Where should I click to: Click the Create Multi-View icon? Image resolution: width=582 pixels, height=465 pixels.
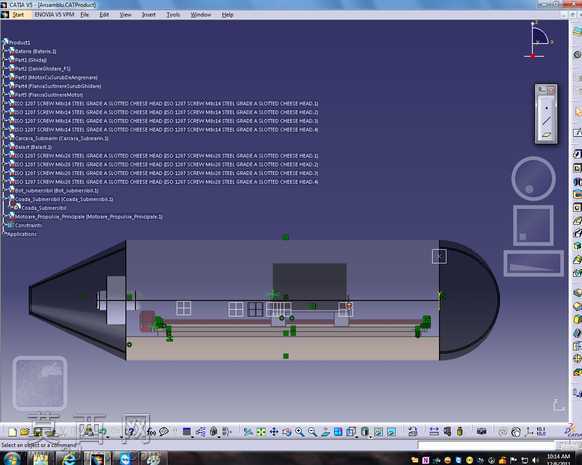click(x=338, y=432)
